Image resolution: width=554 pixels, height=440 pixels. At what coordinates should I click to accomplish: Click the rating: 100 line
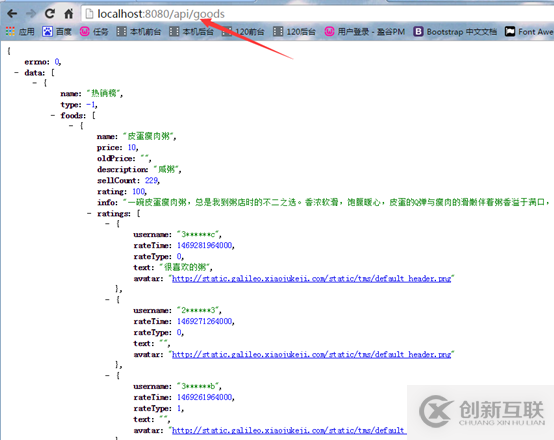coord(122,192)
